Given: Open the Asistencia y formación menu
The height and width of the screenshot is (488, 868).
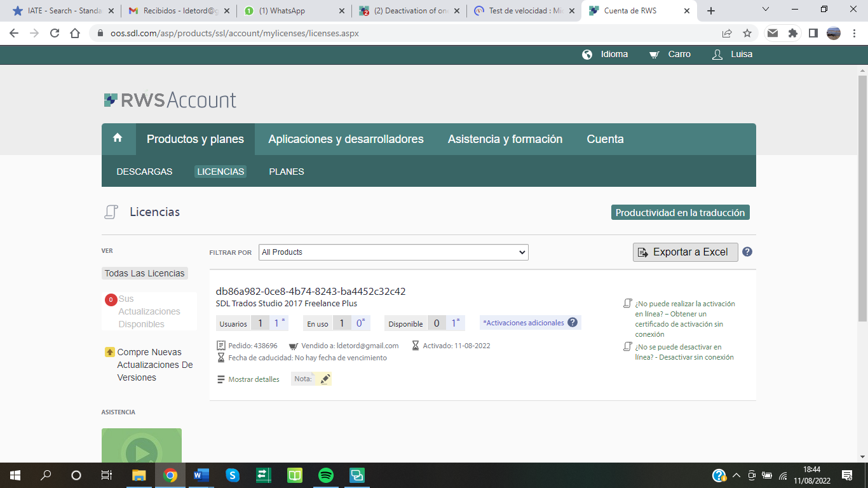Looking at the screenshot, I should point(505,139).
